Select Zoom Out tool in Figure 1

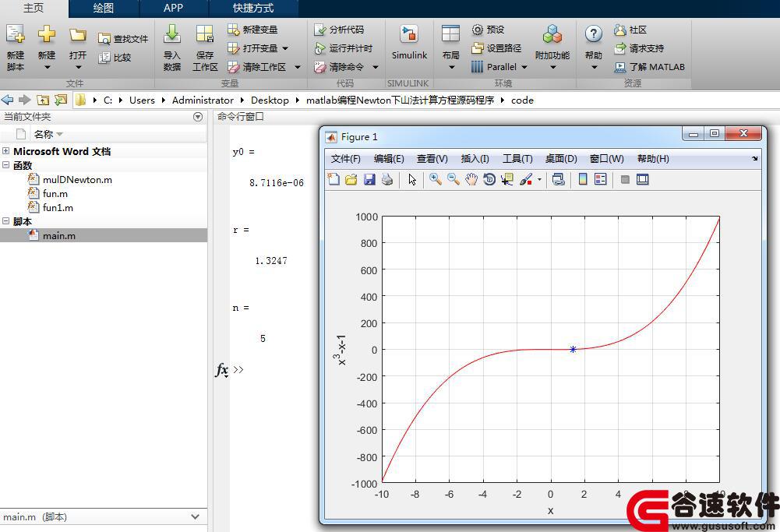click(454, 179)
